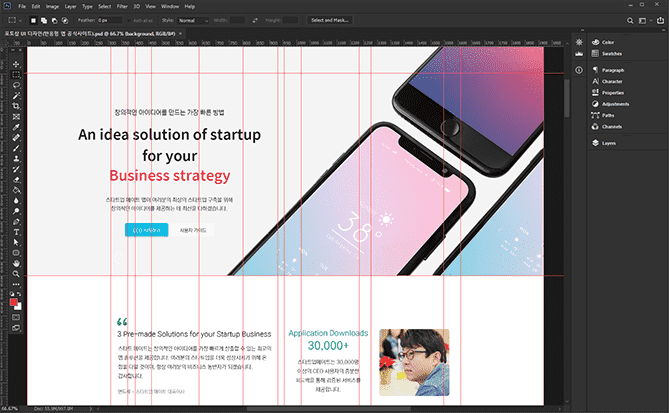
Task: Open the Paths panel
Action: click(603, 115)
